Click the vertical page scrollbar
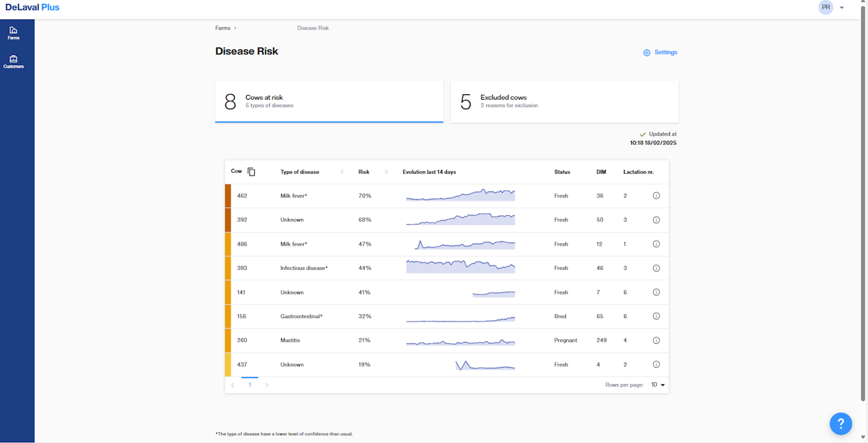 (x=863, y=204)
